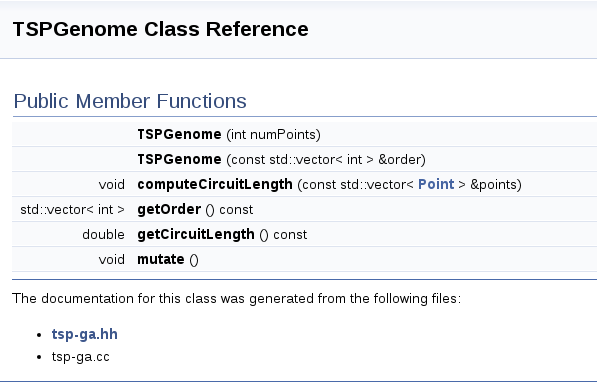The image size is (597, 385).
Task: Click the tsp-ga.cc file entry
Action: pyautogui.click(x=80, y=357)
